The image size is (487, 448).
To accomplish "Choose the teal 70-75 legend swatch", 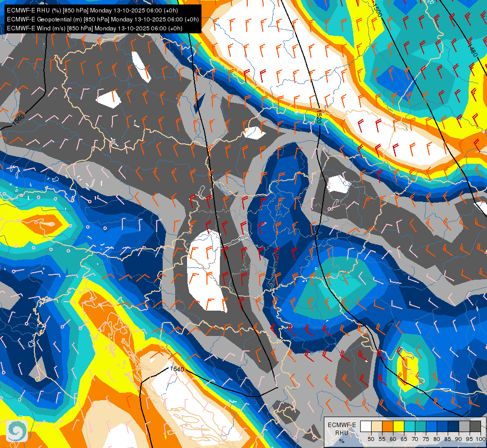I will point(420,426).
